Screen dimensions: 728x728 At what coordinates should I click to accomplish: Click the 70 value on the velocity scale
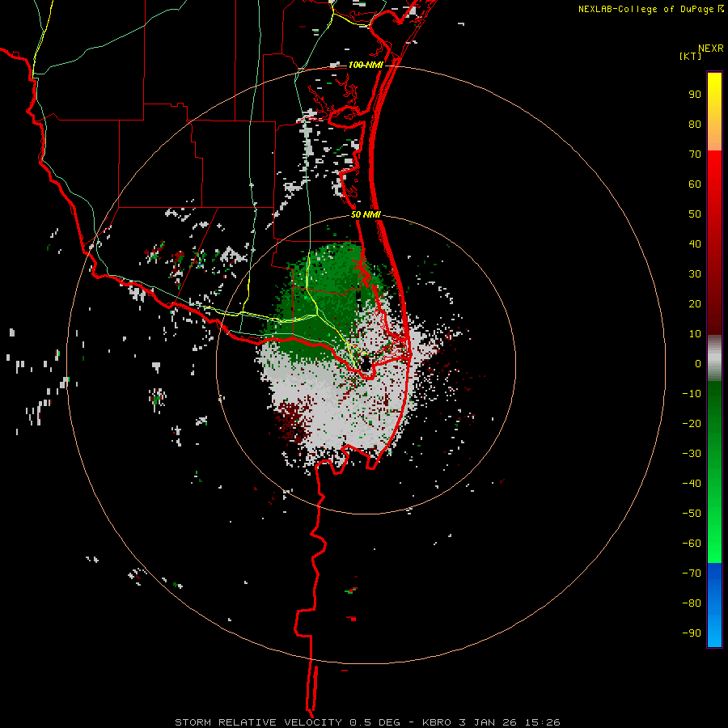click(695, 154)
